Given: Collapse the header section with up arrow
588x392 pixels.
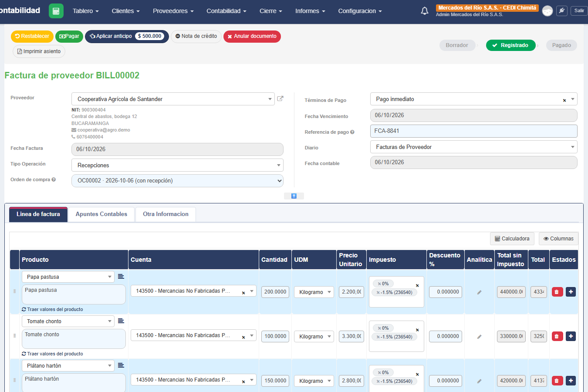Looking at the screenshot, I should pyautogui.click(x=294, y=196).
